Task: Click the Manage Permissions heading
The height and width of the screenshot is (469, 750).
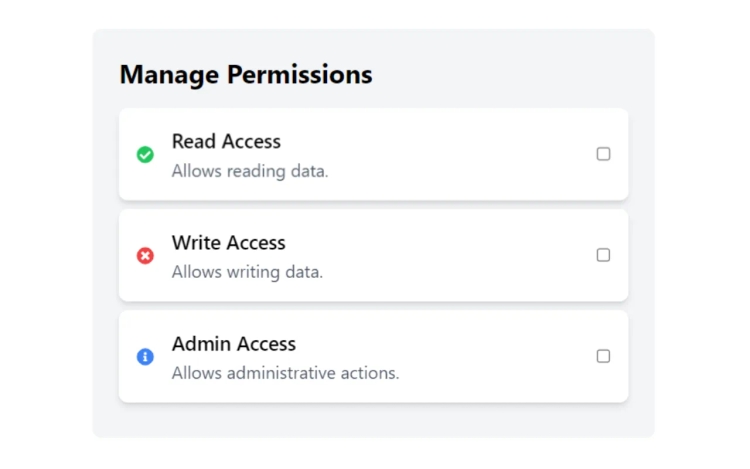Action: point(246,75)
